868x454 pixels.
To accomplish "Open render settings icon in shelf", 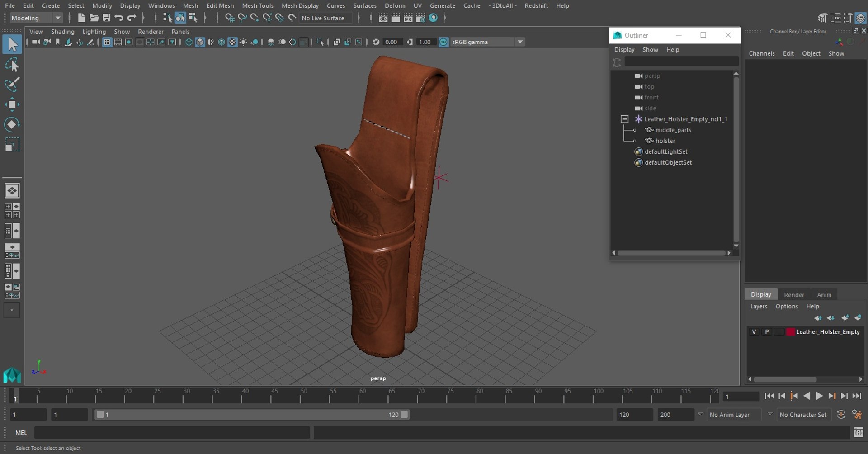I will point(421,18).
